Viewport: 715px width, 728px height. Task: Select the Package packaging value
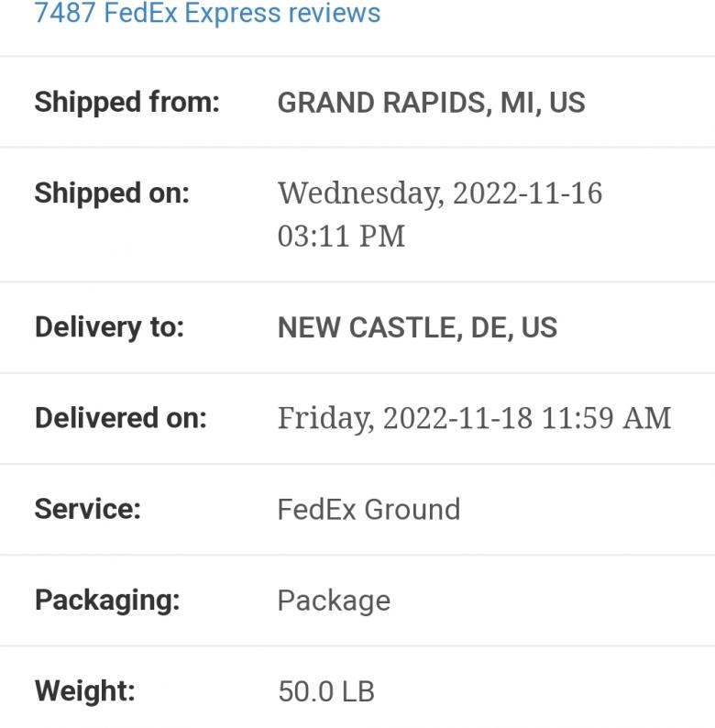(334, 601)
